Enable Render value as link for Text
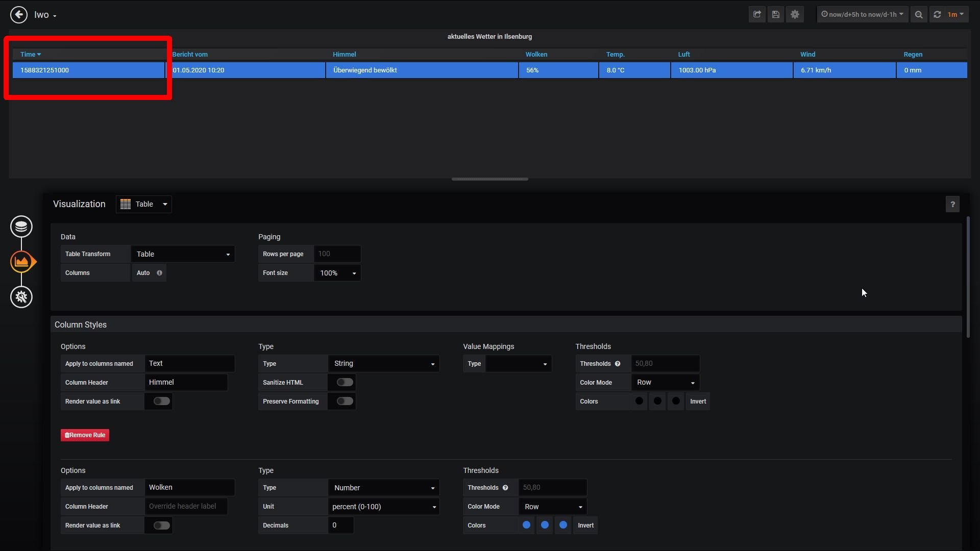This screenshot has width=980, height=551. (161, 401)
